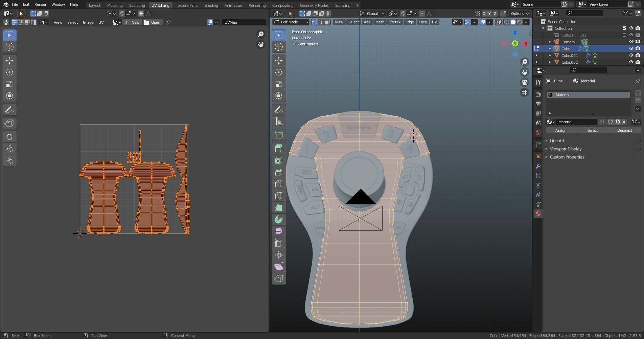644x339 pixels.
Task: Click the Open image button
Action: 153,22
